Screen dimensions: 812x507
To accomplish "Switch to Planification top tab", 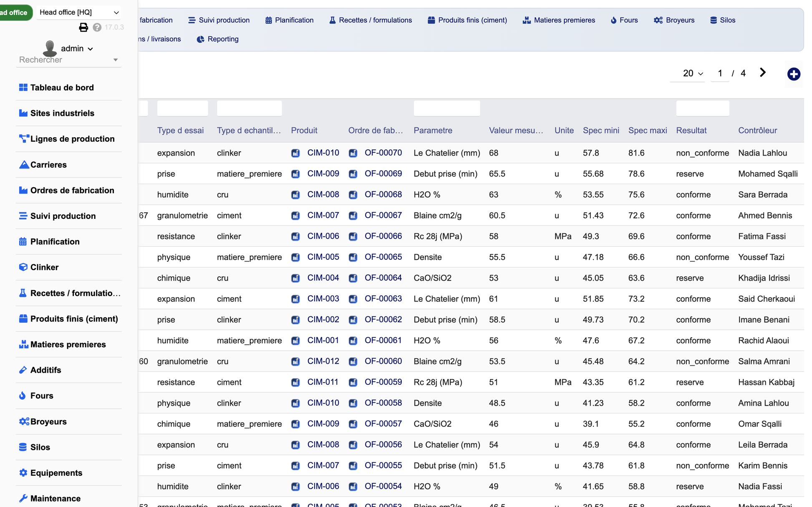I will [289, 20].
